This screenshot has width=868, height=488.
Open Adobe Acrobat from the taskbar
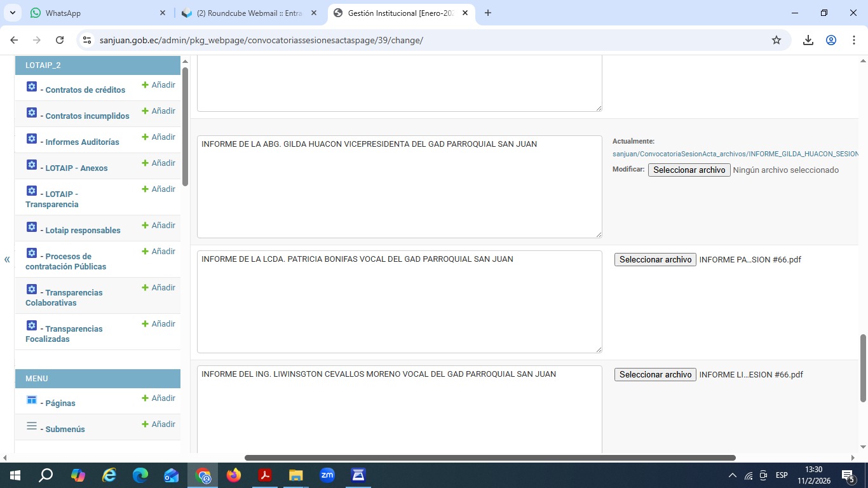265,475
